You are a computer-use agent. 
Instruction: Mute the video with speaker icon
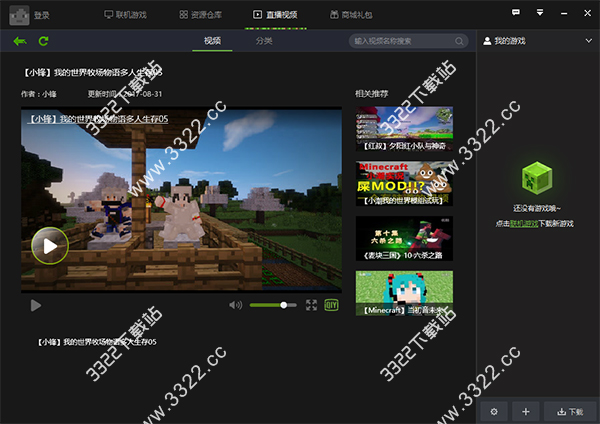(235, 305)
